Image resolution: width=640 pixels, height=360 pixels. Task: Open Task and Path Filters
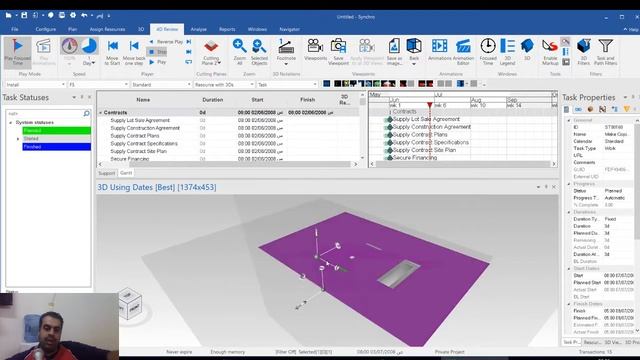606,53
